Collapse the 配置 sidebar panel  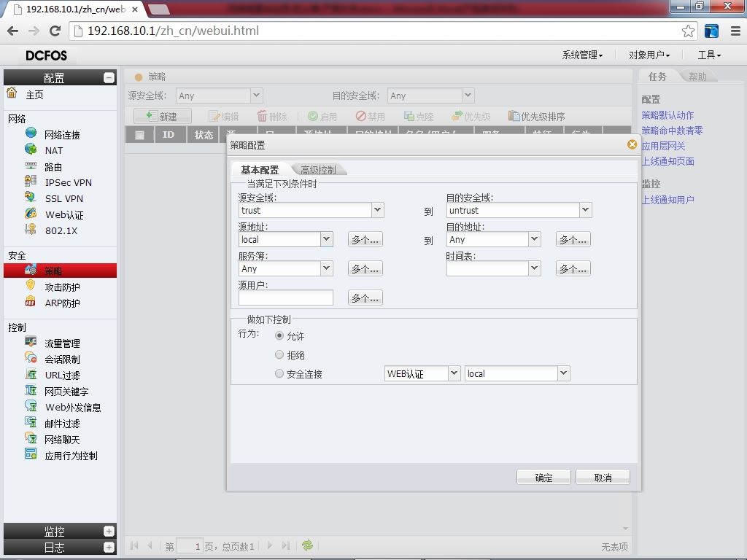[109, 77]
